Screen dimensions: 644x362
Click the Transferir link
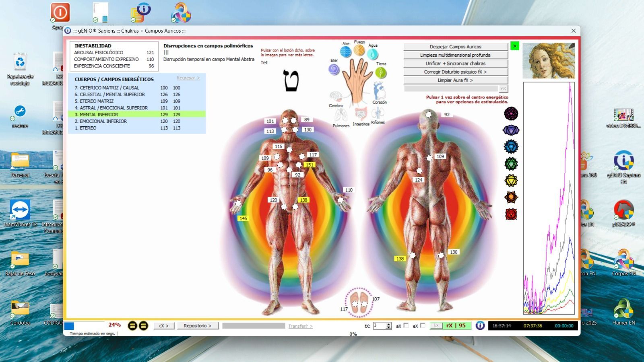pos(300,326)
